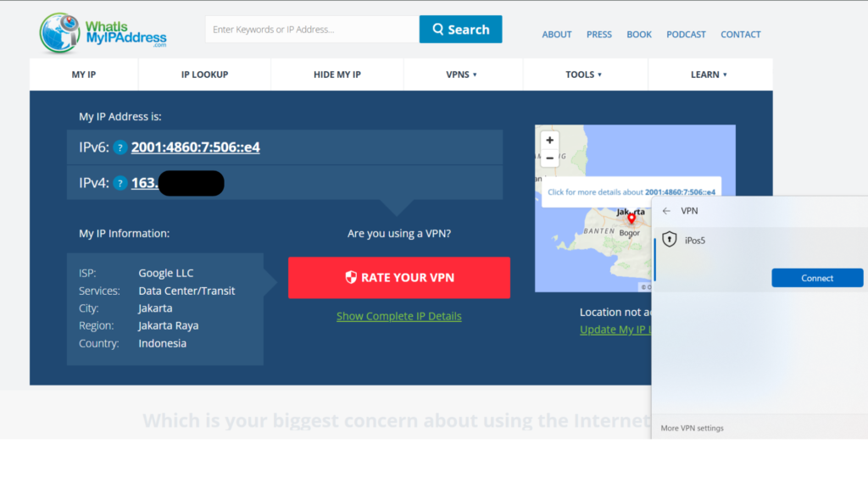868x488 pixels.
Task: Click the IPv6 address 2001:4860:7:506::e4
Action: coord(196,147)
